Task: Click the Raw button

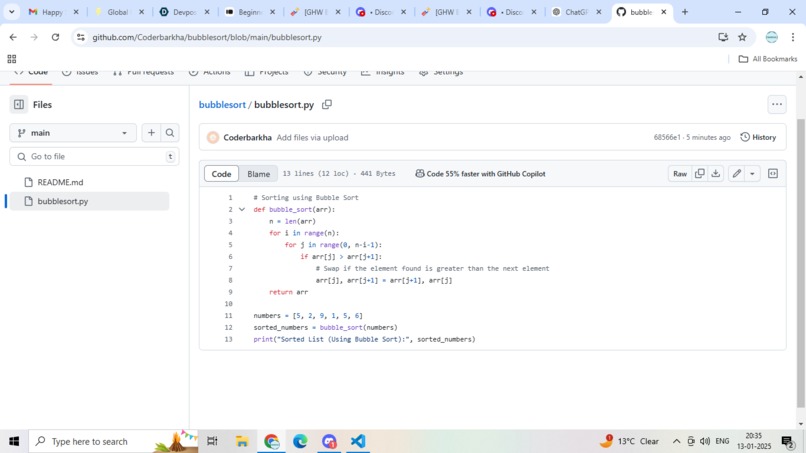Action: 680,173
